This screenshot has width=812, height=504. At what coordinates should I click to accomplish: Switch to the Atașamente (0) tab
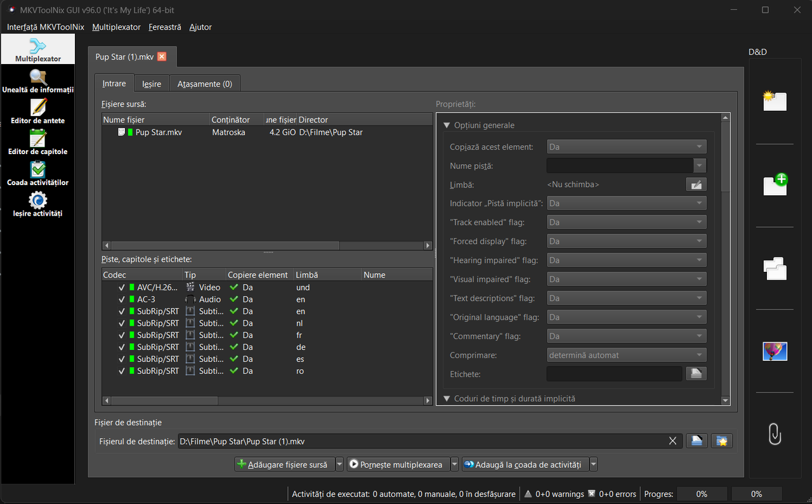(205, 84)
